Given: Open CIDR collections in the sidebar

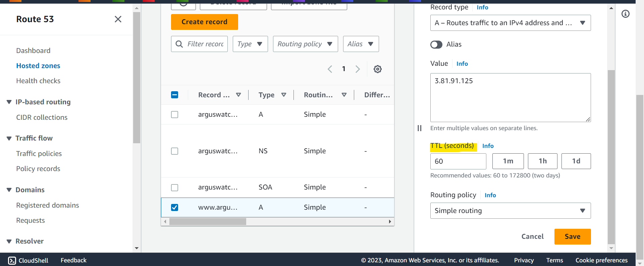Looking at the screenshot, I should [x=42, y=117].
